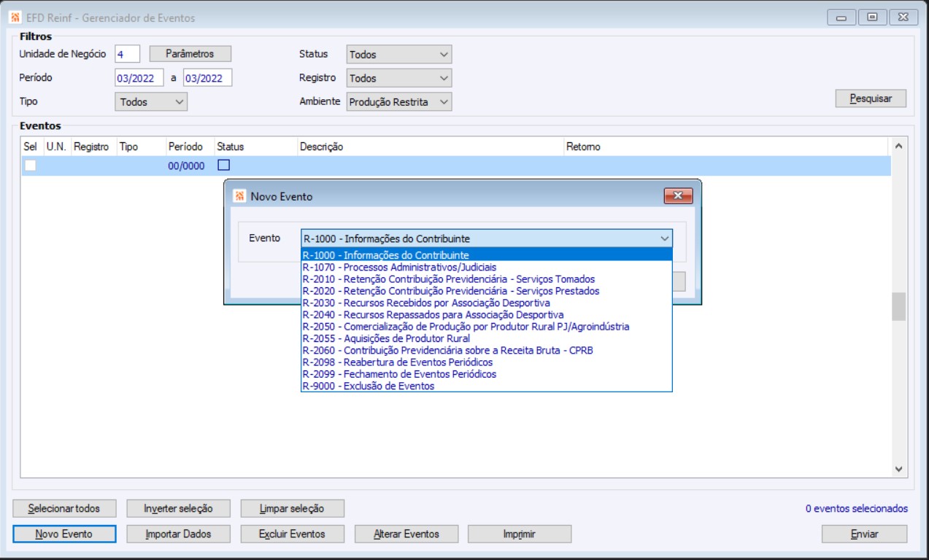The width and height of the screenshot is (929, 560).
Task: Focus the Período end date field
Action: coord(207,78)
